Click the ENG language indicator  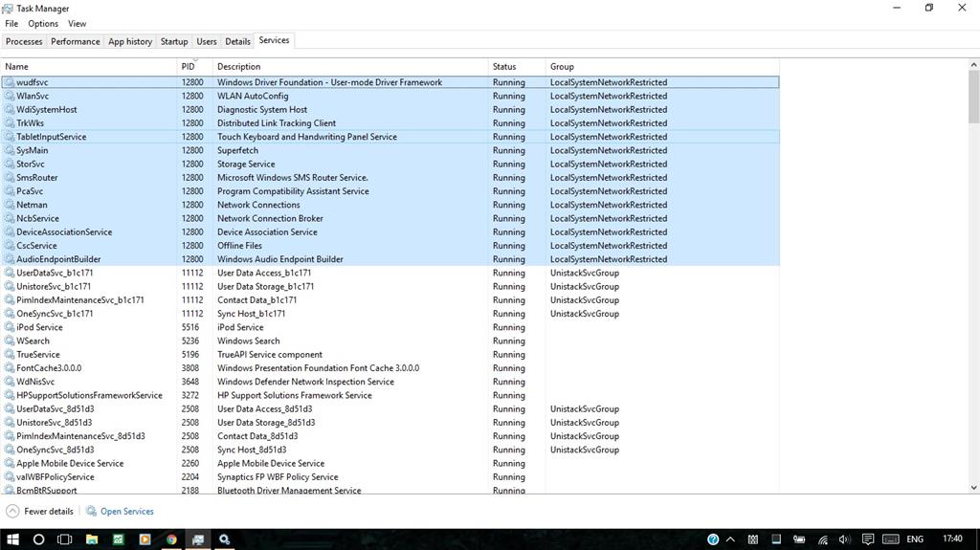(915, 539)
